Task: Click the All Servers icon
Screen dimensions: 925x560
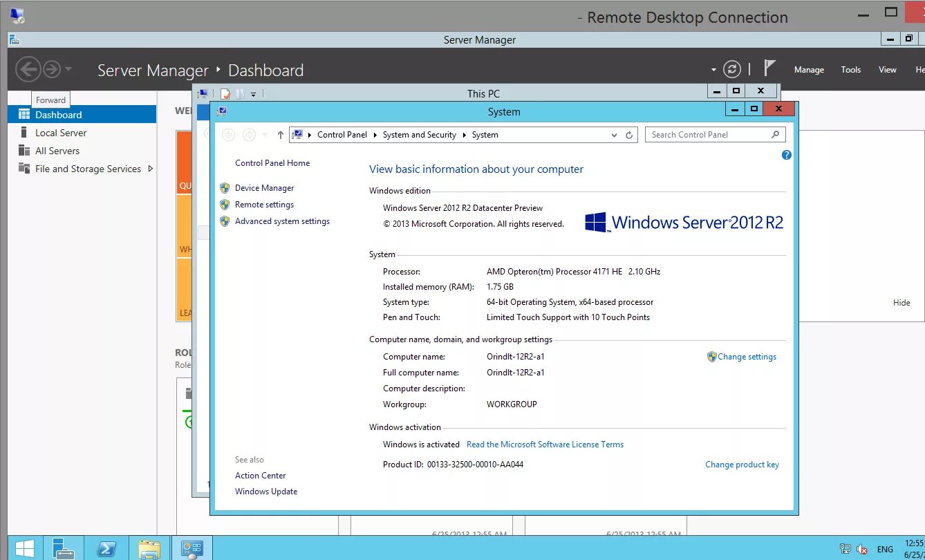Action: click(x=24, y=151)
